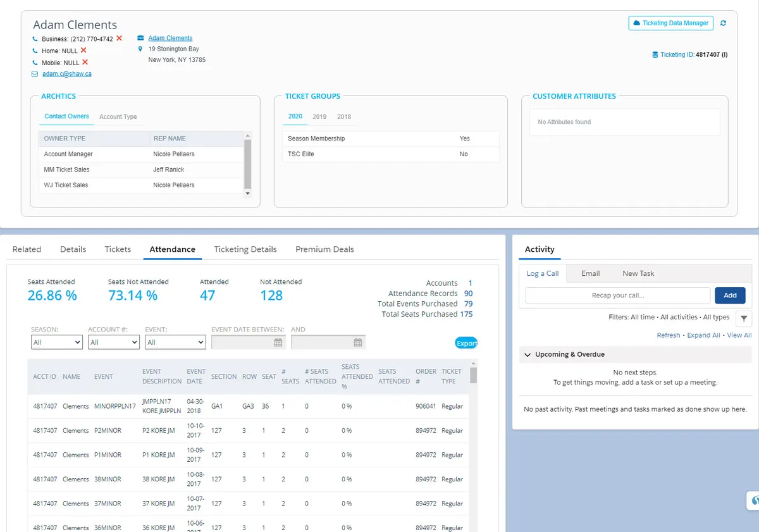This screenshot has width=759, height=532.
Task: Collapse the Upcoming & Overdue section
Action: point(528,355)
